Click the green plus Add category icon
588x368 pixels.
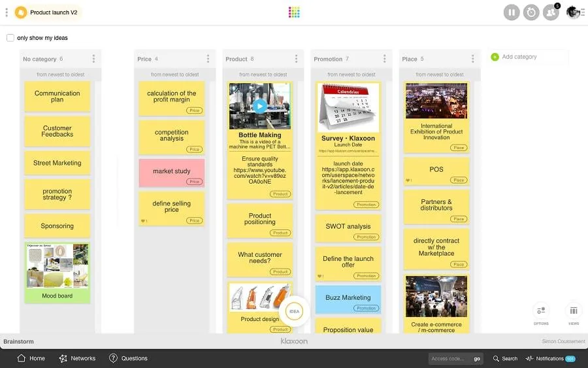pos(495,57)
